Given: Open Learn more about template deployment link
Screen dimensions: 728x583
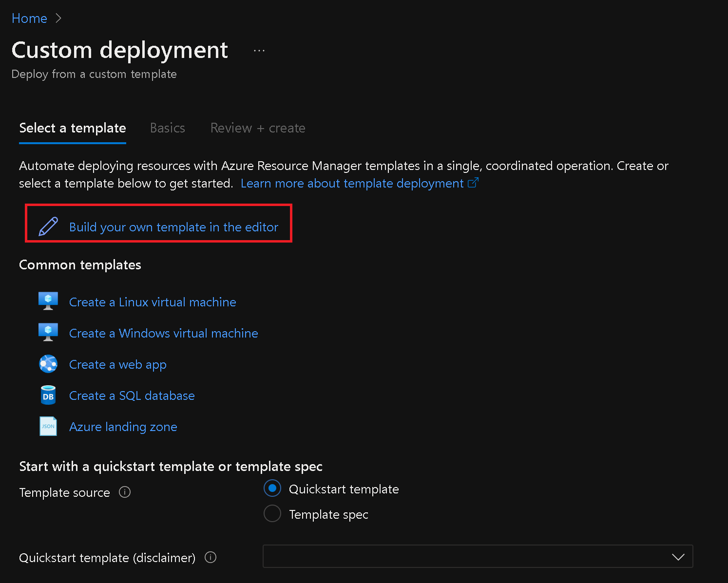Looking at the screenshot, I should point(352,183).
